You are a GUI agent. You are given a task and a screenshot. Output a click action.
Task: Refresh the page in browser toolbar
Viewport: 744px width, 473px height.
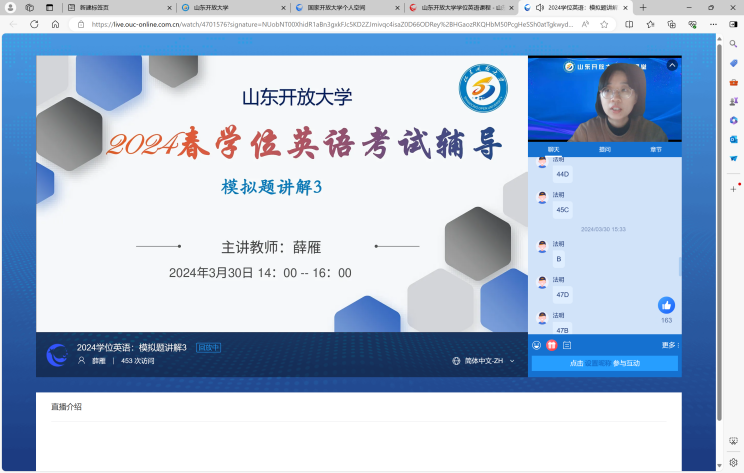(x=34, y=24)
